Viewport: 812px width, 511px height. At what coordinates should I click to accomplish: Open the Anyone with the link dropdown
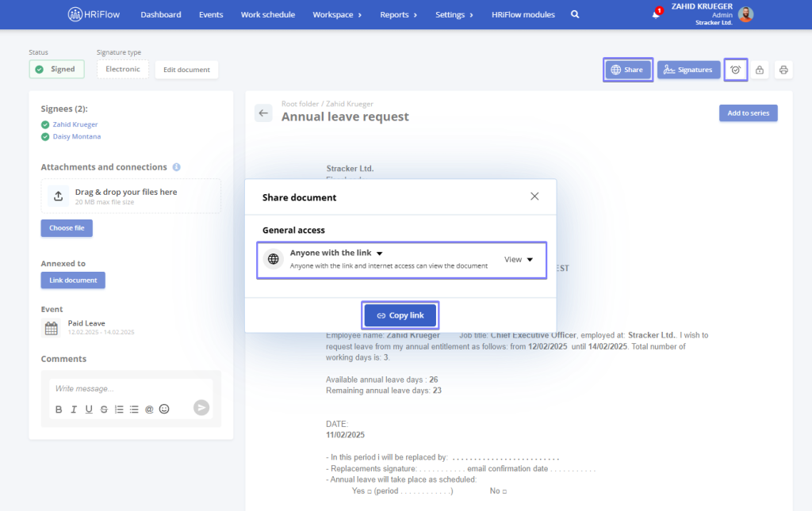(336, 253)
